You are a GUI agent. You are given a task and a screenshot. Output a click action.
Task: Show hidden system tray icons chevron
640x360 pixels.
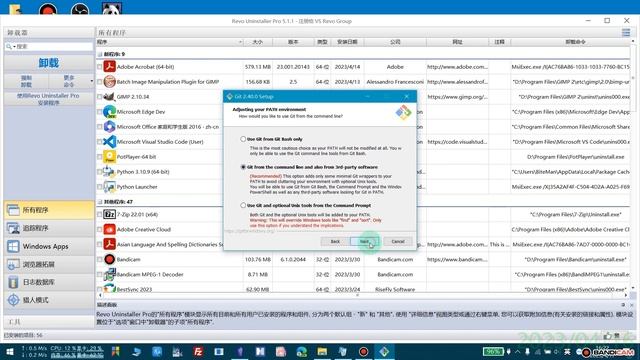518,351
